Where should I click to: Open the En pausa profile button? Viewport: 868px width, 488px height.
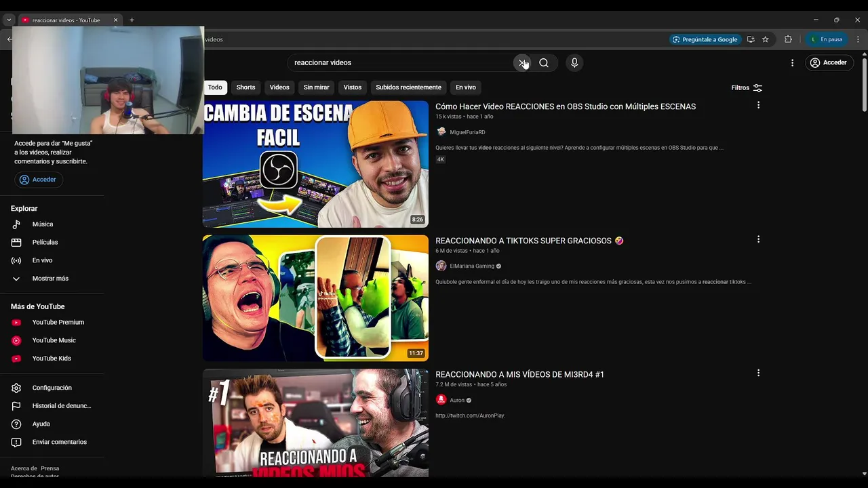click(826, 39)
